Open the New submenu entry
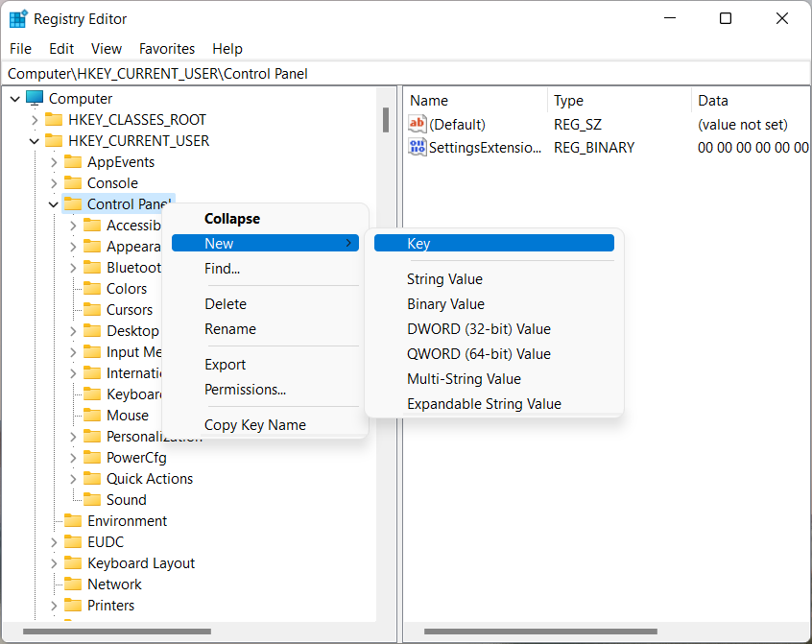The image size is (812, 644). click(x=265, y=244)
